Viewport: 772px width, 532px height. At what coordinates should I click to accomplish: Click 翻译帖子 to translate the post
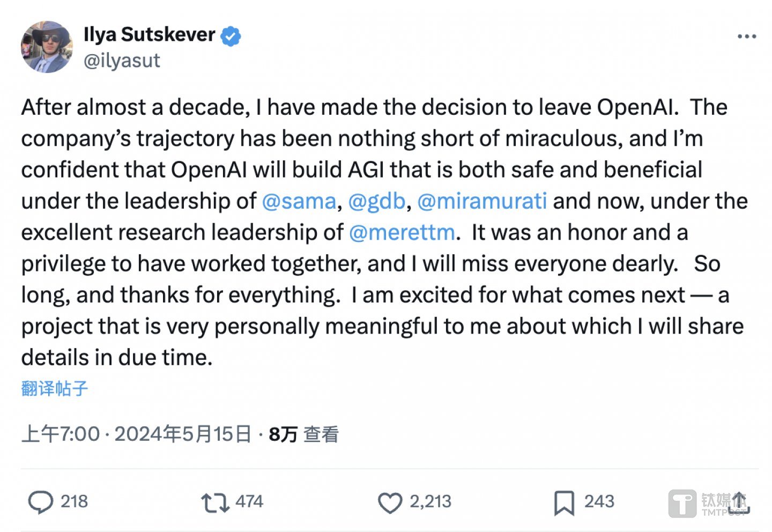[55, 388]
